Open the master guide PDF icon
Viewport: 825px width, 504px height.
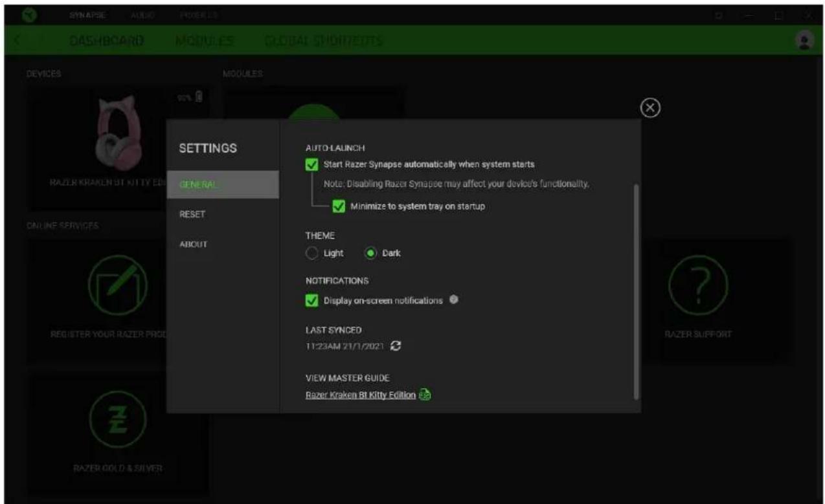(x=425, y=396)
